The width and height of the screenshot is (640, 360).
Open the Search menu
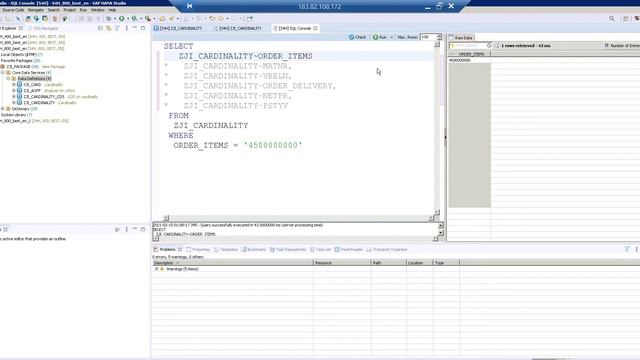pyautogui.click(x=53, y=10)
